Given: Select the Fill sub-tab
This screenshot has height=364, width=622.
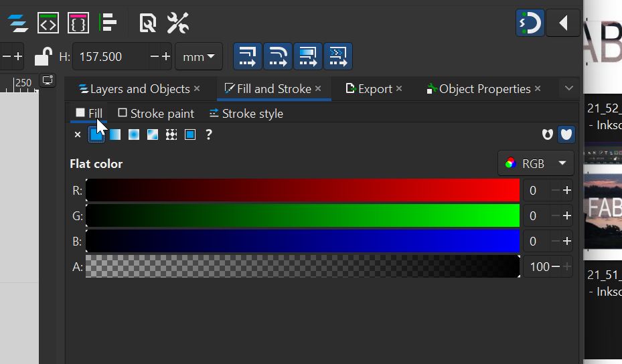Looking at the screenshot, I should click(89, 114).
